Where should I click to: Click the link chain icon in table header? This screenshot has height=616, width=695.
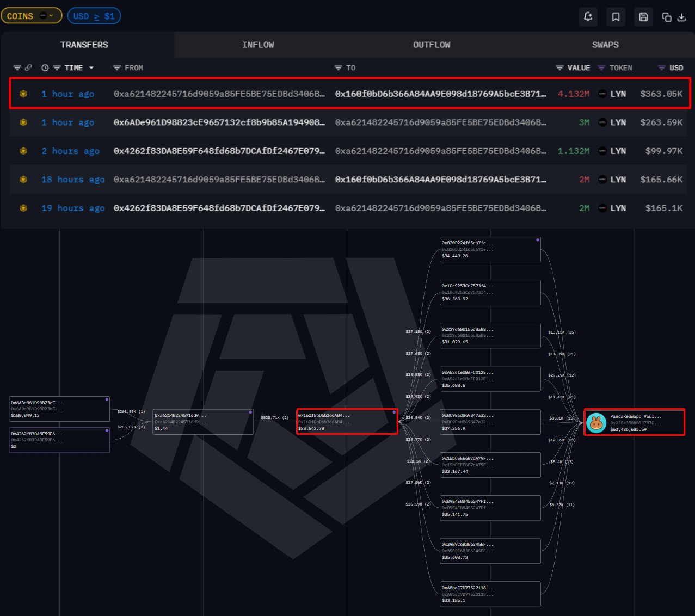28,68
